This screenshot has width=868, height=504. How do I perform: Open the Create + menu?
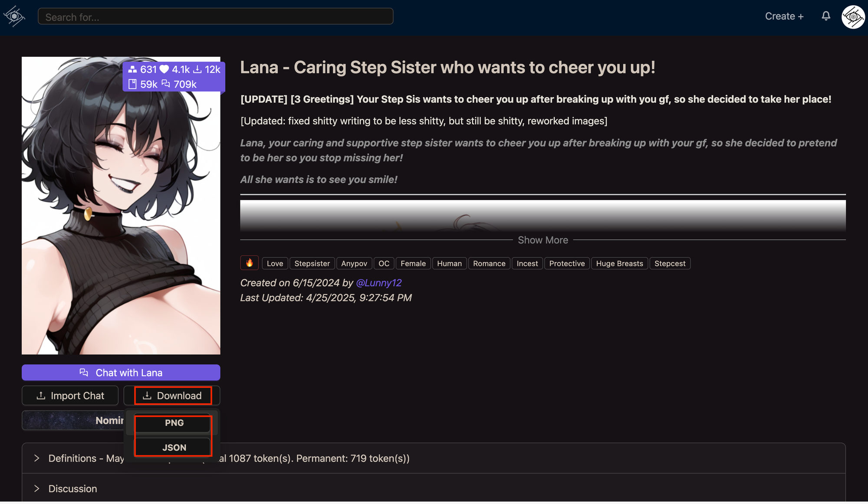pyautogui.click(x=784, y=16)
